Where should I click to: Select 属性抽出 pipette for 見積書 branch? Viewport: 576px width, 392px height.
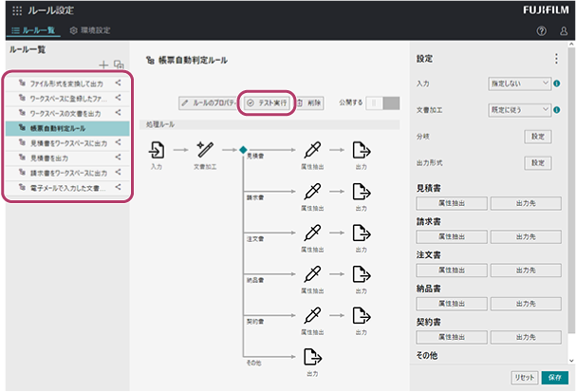312,150
